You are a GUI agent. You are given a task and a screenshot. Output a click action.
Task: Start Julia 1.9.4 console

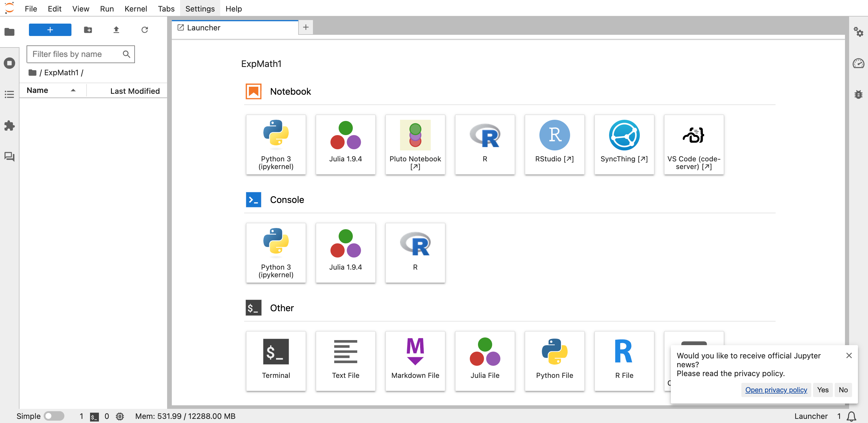[345, 253]
